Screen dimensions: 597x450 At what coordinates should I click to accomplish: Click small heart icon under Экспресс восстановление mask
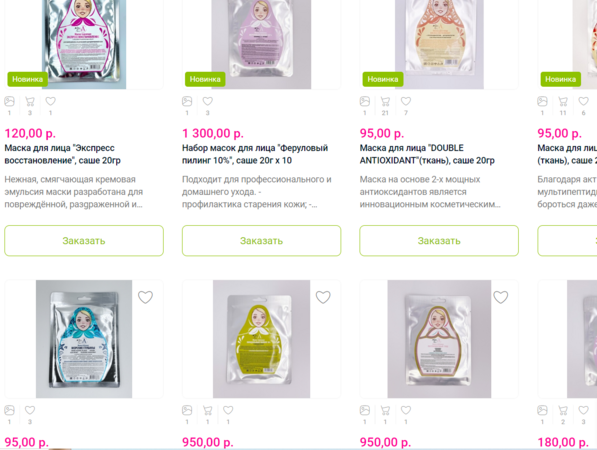tap(50, 101)
